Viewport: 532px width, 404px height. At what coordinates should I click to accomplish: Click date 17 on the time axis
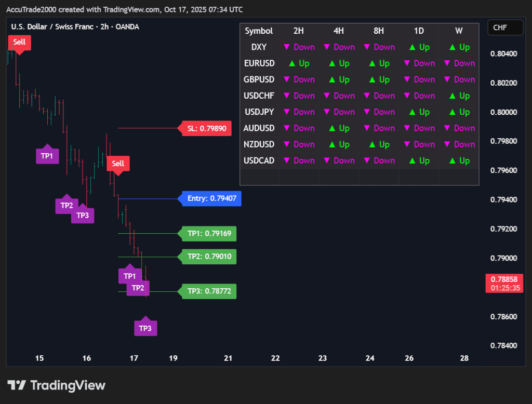tap(134, 358)
